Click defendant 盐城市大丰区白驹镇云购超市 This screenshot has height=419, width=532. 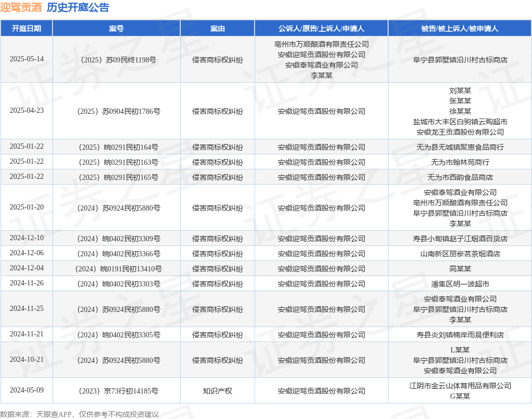[460, 122]
